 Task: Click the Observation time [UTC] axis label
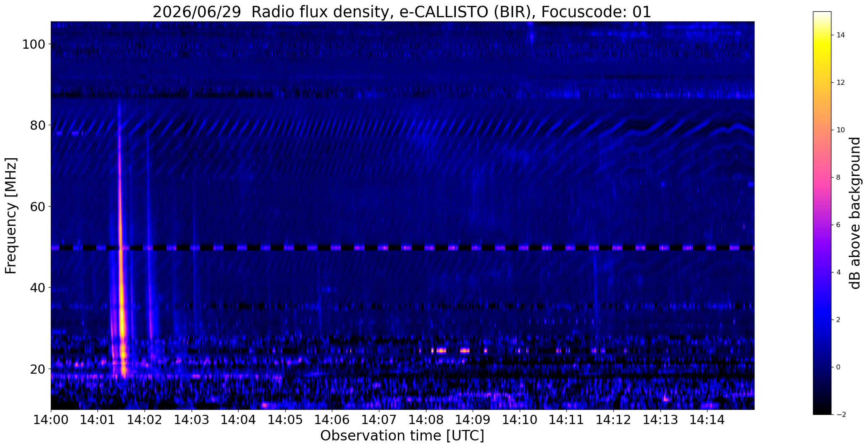click(402, 436)
